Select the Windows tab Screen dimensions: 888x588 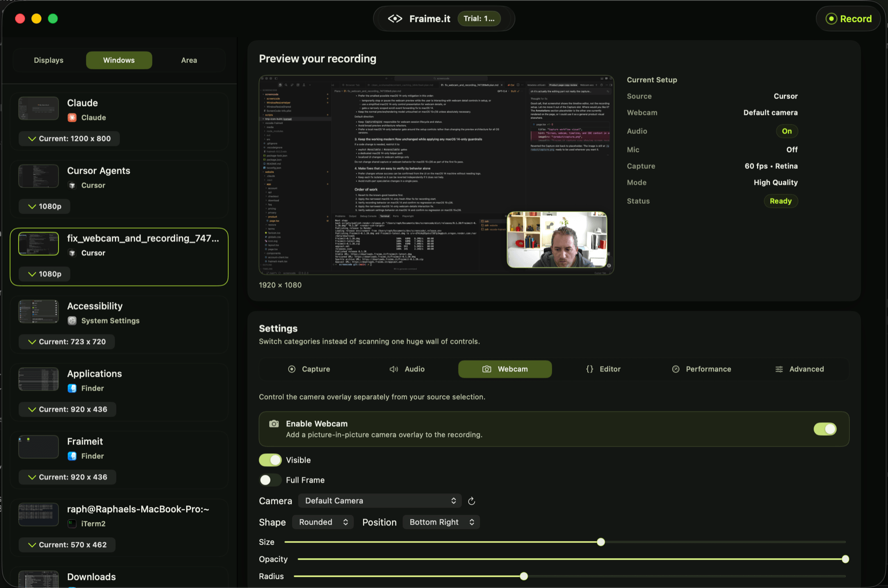click(119, 60)
